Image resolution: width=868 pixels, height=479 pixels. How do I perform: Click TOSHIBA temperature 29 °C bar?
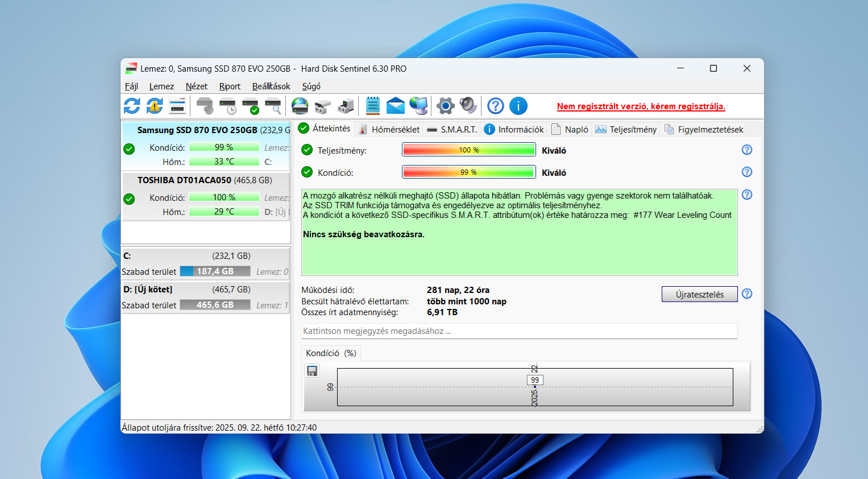224,211
